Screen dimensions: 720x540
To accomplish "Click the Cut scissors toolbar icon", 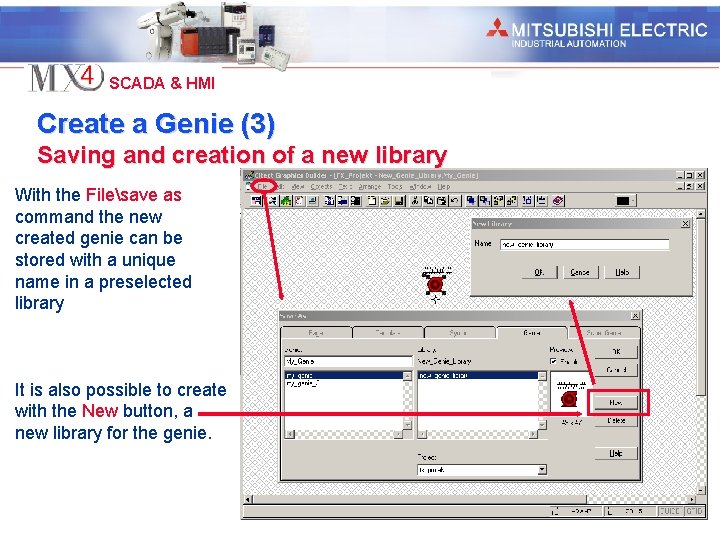I will [x=415, y=201].
